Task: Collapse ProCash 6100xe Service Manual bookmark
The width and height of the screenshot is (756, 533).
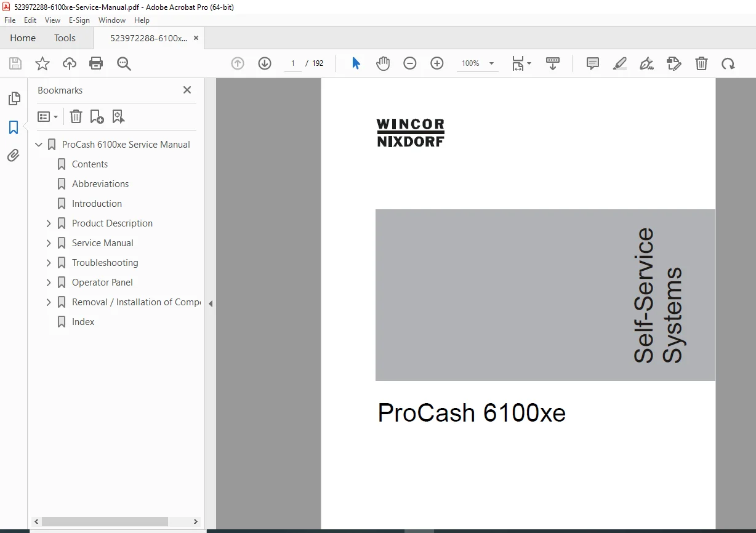Action: click(x=39, y=145)
